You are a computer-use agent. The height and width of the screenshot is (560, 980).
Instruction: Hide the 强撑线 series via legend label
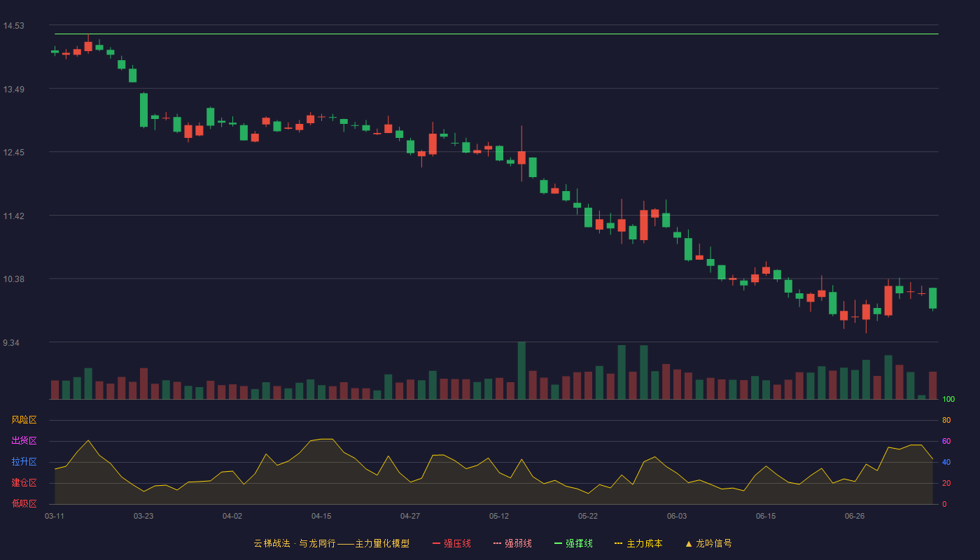[x=580, y=543]
